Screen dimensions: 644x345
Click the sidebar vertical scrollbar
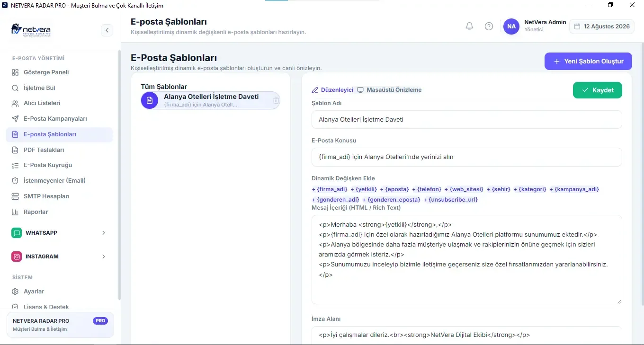(x=119, y=175)
